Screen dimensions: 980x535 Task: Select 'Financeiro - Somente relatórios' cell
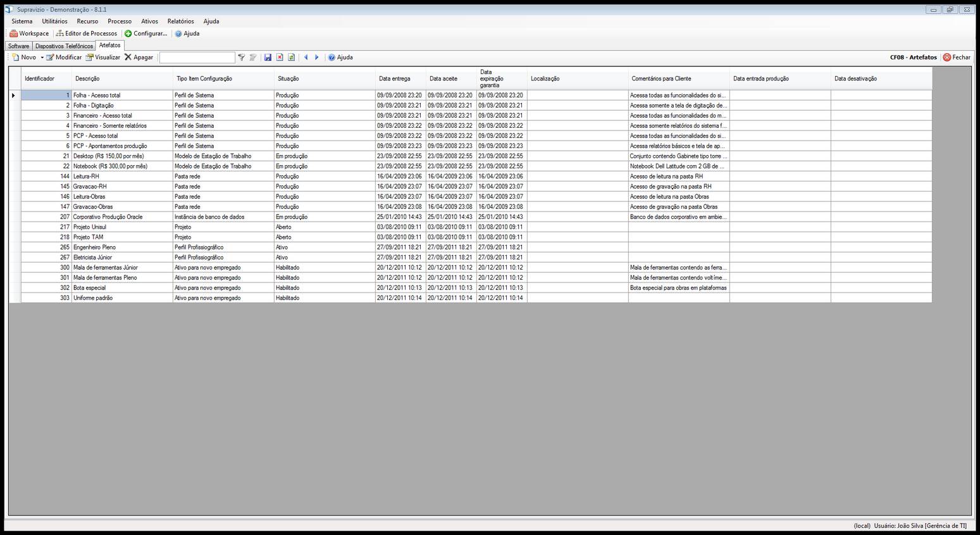pos(122,126)
